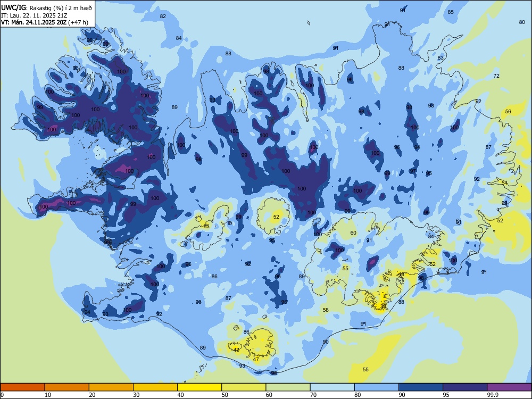The image size is (532, 399).
Task: Select the map value '56' off the east coast
Action: 508,111
